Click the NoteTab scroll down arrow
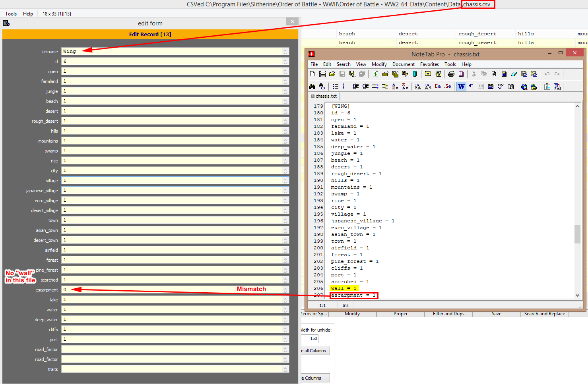The width and height of the screenshot is (588, 384). point(577,295)
